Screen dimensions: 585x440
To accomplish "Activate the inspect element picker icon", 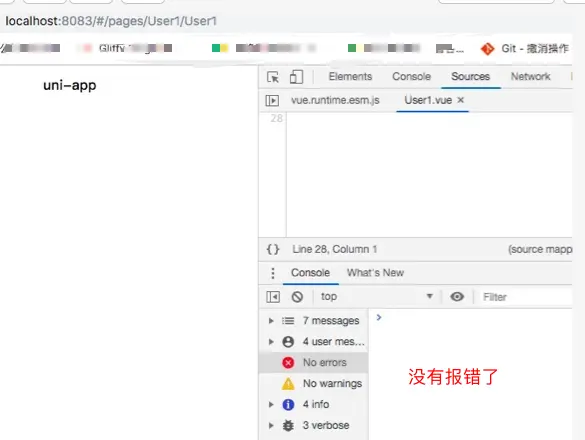I will (x=273, y=77).
